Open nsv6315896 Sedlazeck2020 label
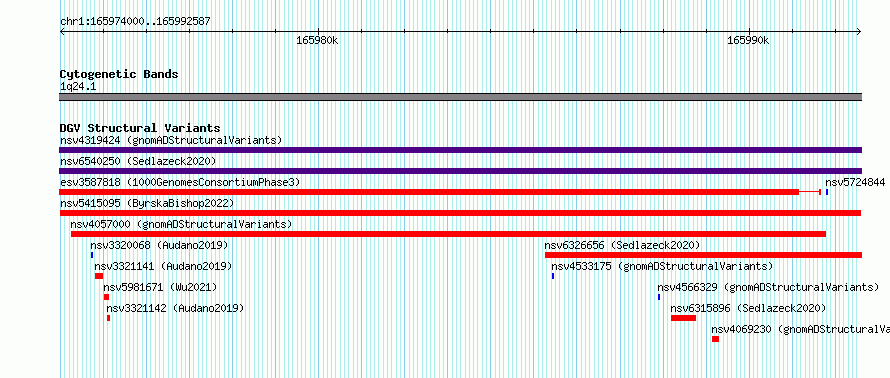 coord(748,308)
